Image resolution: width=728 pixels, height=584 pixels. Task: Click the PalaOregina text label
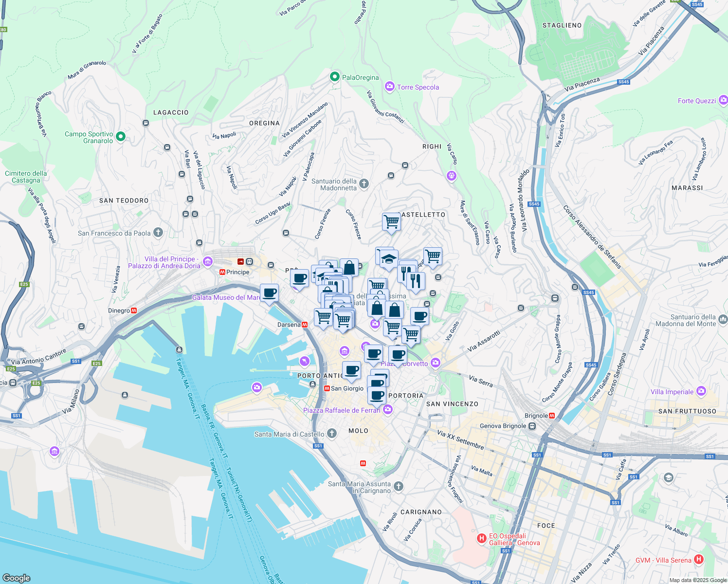[360, 77]
